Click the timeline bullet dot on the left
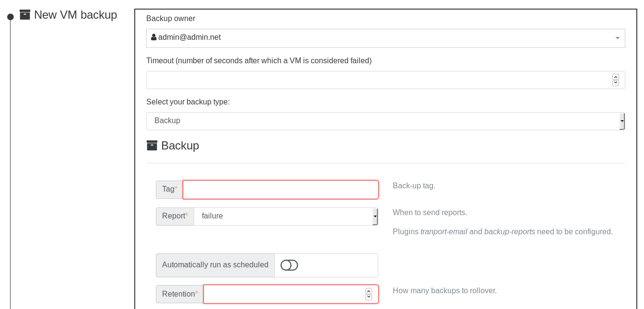 11,17
